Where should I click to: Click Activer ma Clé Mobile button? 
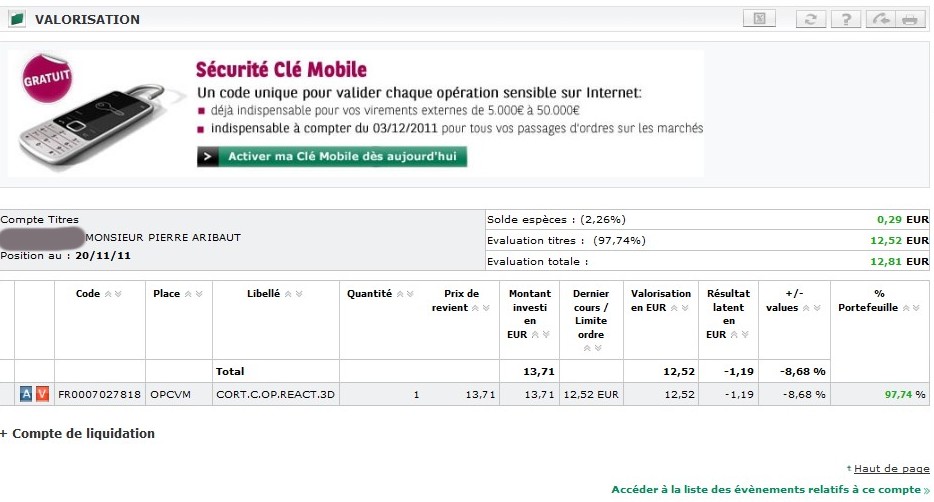[x=332, y=157]
